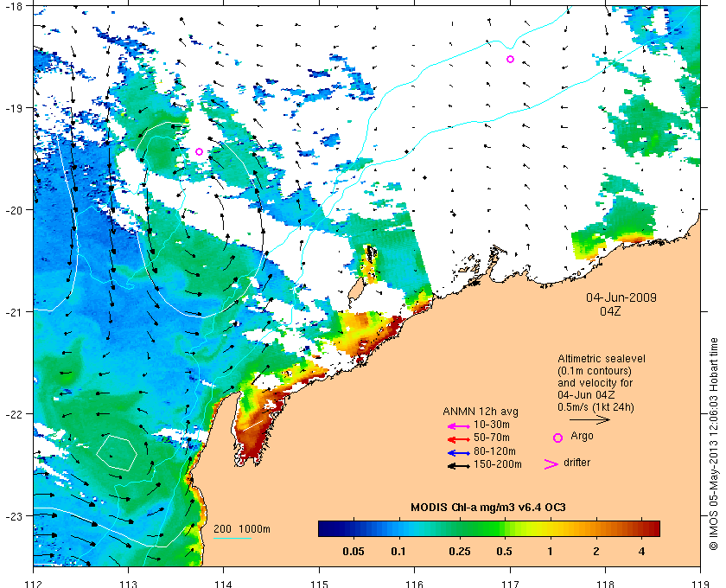The height and width of the screenshot is (588, 726).
Task: Click the Argo legend label
Action: 582,436
